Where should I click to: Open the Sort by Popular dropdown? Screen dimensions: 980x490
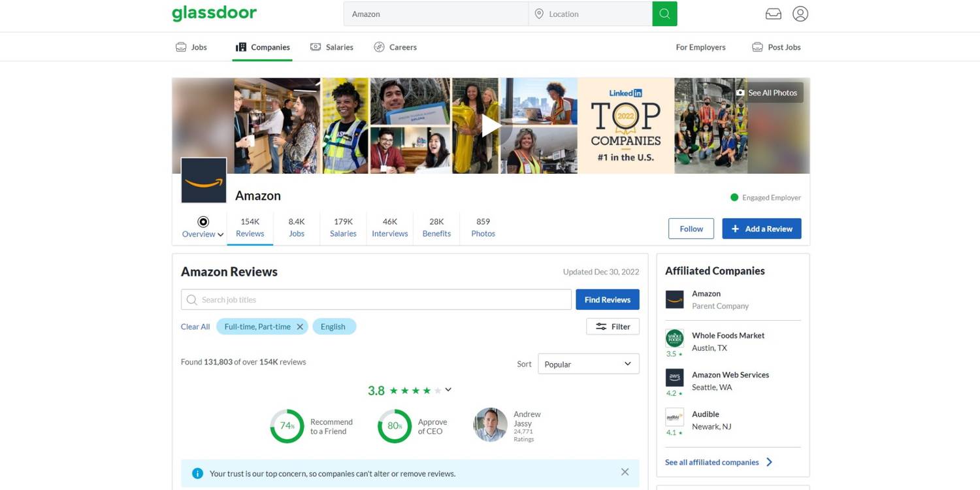588,364
